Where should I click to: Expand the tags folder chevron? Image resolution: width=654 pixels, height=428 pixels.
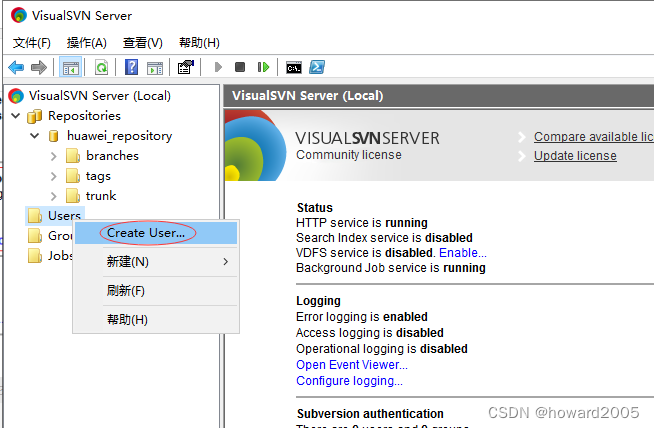coord(53,176)
